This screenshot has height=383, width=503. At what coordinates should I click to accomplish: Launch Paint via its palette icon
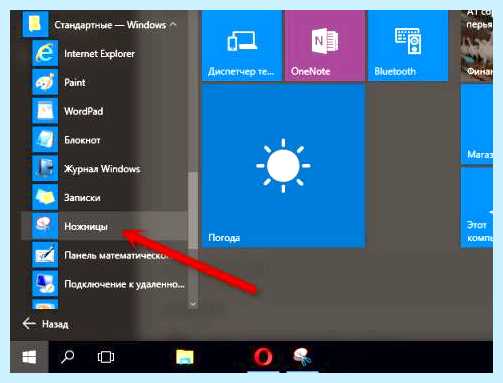pyautogui.click(x=45, y=82)
